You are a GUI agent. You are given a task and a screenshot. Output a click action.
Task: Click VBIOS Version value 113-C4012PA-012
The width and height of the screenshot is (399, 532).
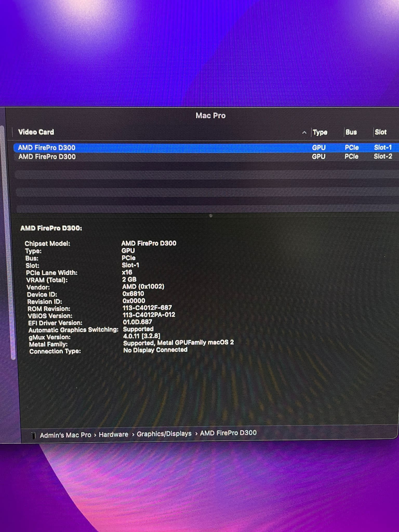tap(149, 315)
